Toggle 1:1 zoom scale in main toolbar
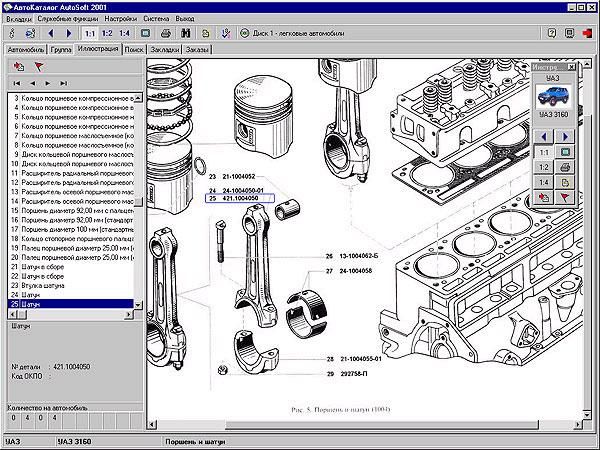The image size is (600, 450). pos(90,33)
